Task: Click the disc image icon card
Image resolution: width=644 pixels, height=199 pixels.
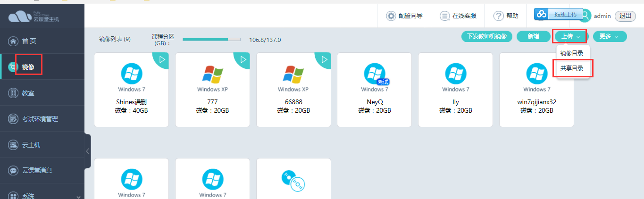Action: pos(293,179)
